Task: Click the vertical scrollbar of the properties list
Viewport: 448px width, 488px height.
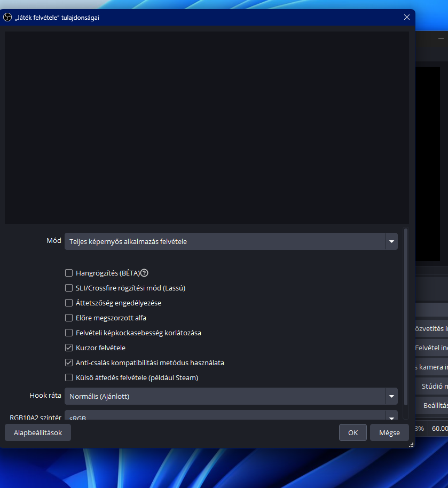Action: point(406,315)
